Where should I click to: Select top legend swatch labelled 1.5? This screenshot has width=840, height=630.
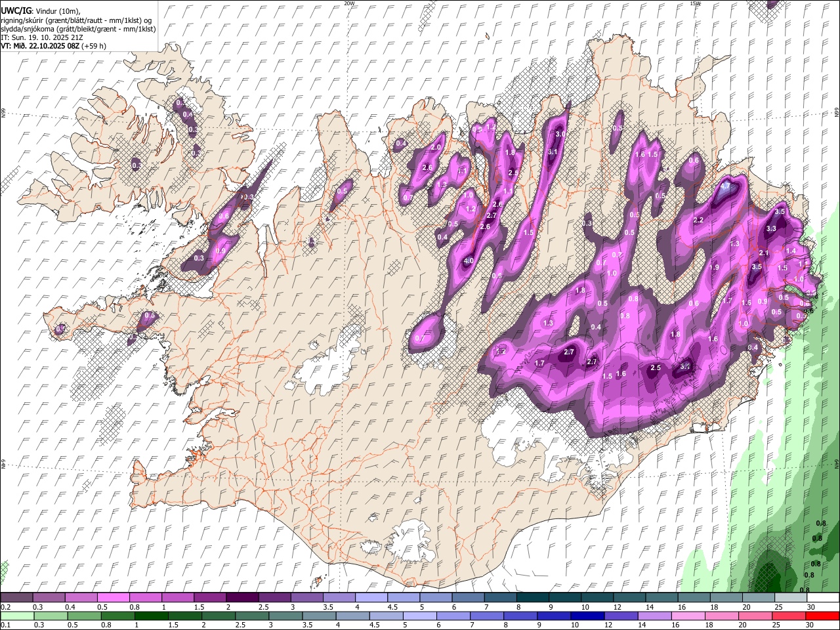[209, 598]
